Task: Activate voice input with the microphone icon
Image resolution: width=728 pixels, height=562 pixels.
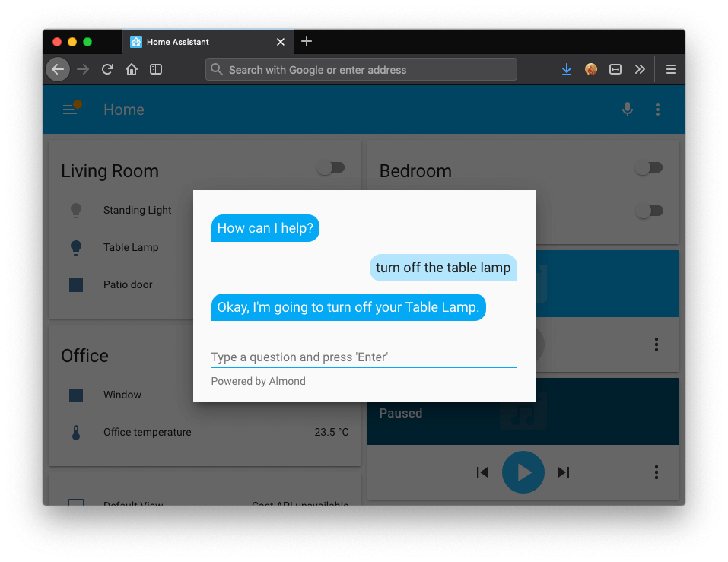Action: click(627, 109)
